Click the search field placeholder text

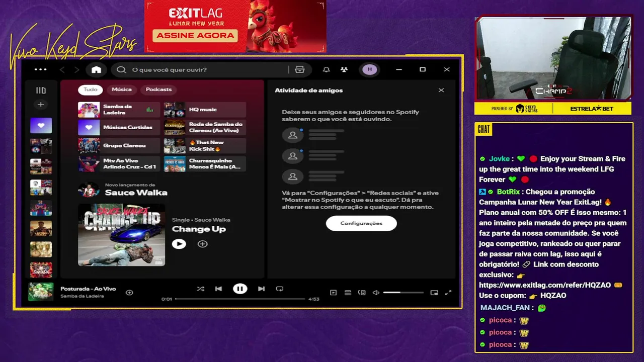[x=169, y=70]
